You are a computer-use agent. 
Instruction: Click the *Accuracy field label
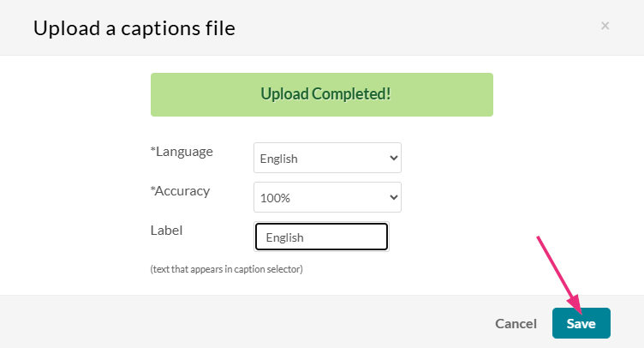coord(180,191)
